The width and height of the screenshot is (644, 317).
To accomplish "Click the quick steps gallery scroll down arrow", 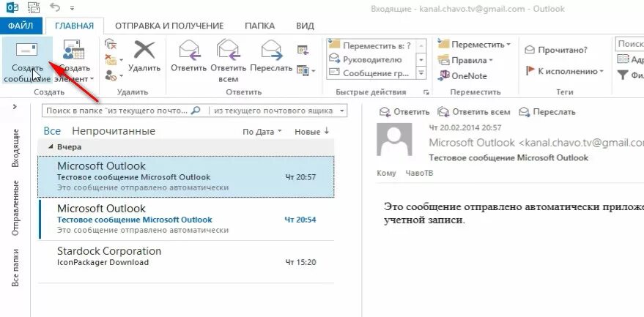I will (x=421, y=59).
